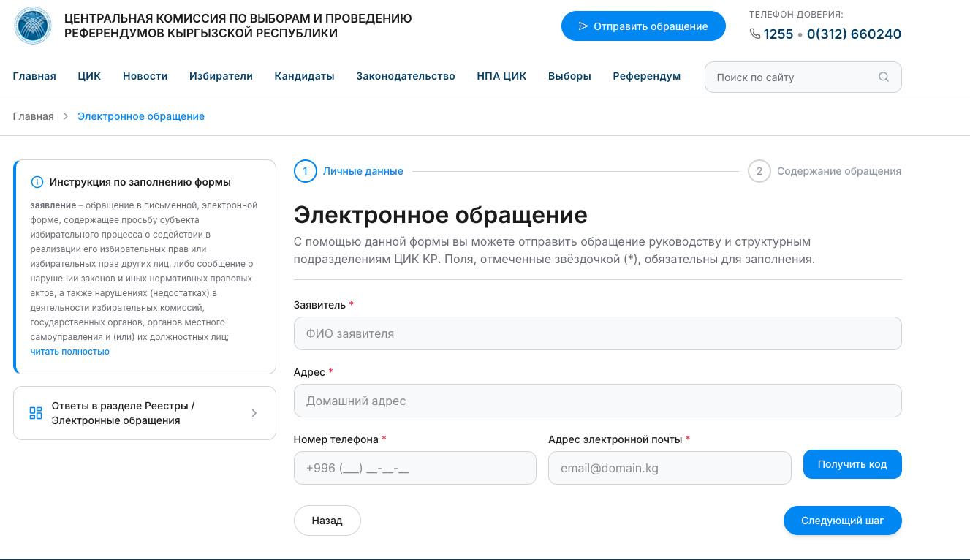This screenshot has height=560, width=970.
Task: Open the Выборы menu
Action: pos(569,76)
